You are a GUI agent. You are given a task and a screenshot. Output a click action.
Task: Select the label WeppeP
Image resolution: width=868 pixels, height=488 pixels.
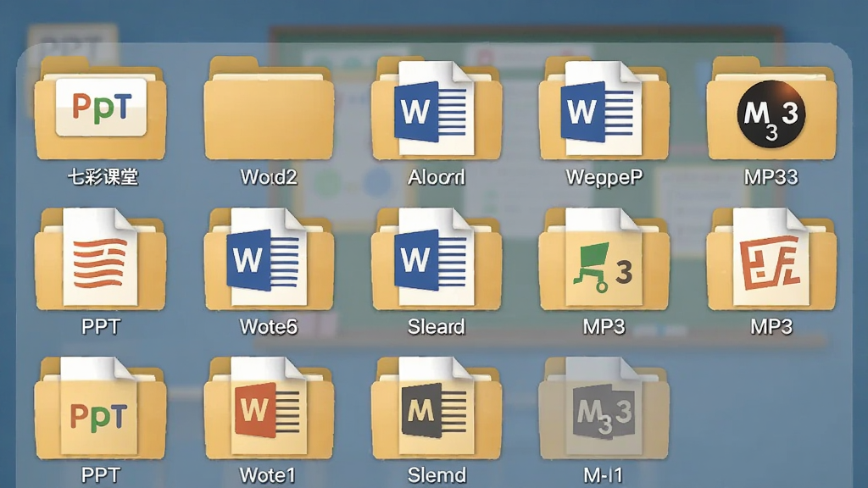click(x=604, y=178)
